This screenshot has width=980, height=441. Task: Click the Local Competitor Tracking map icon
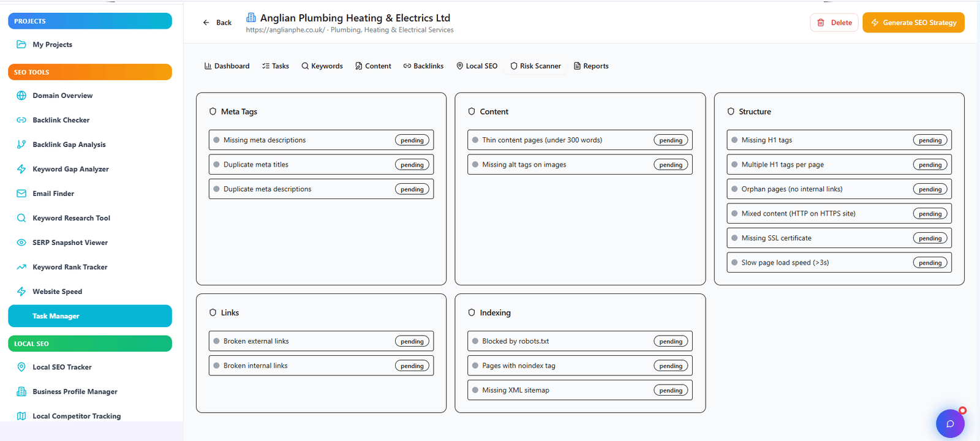point(21,416)
